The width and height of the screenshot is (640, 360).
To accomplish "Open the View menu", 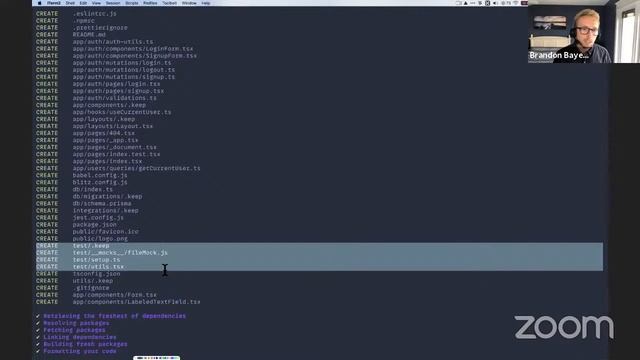I will point(96,3).
